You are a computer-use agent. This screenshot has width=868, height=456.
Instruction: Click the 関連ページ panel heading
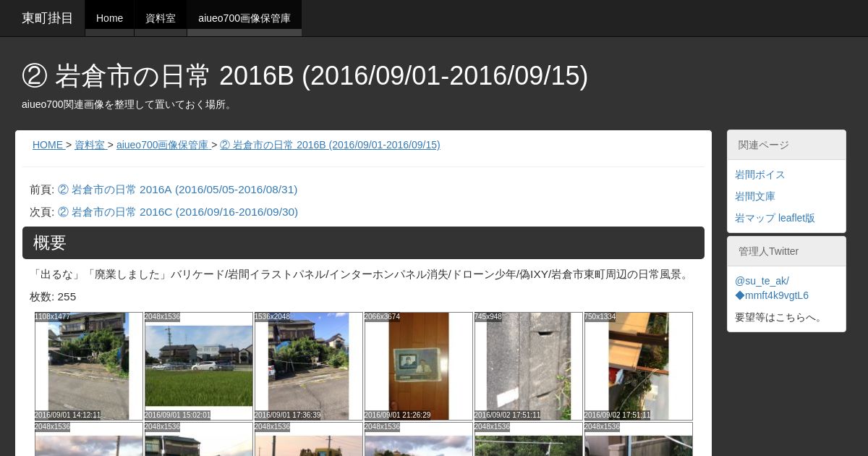pos(786,145)
